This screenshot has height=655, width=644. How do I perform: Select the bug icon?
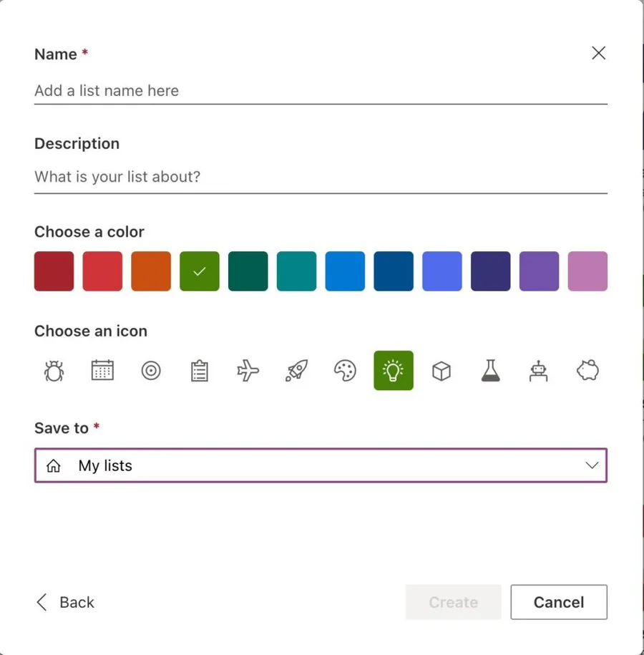click(x=54, y=371)
